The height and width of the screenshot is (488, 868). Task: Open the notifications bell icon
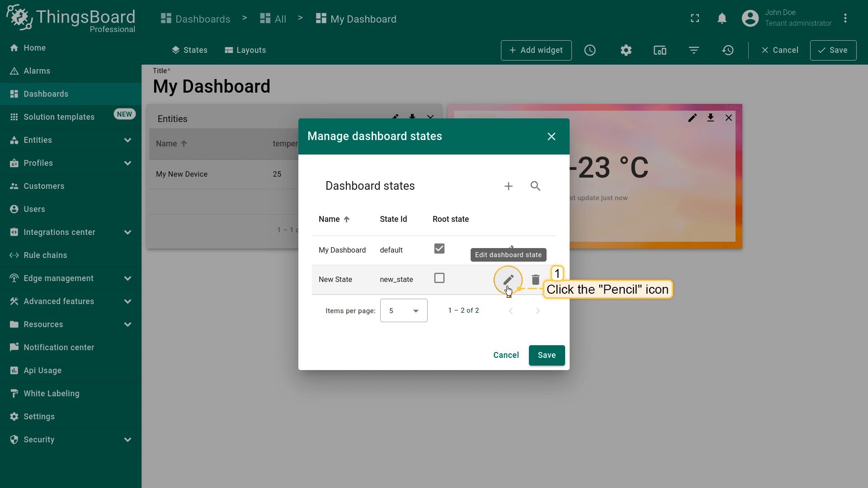tap(722, 19)
